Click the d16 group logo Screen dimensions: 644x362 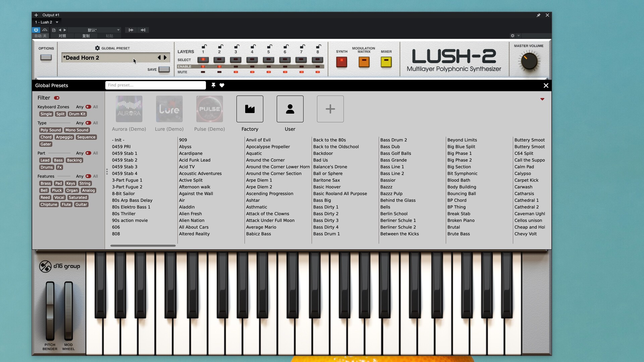coord(60,266)
